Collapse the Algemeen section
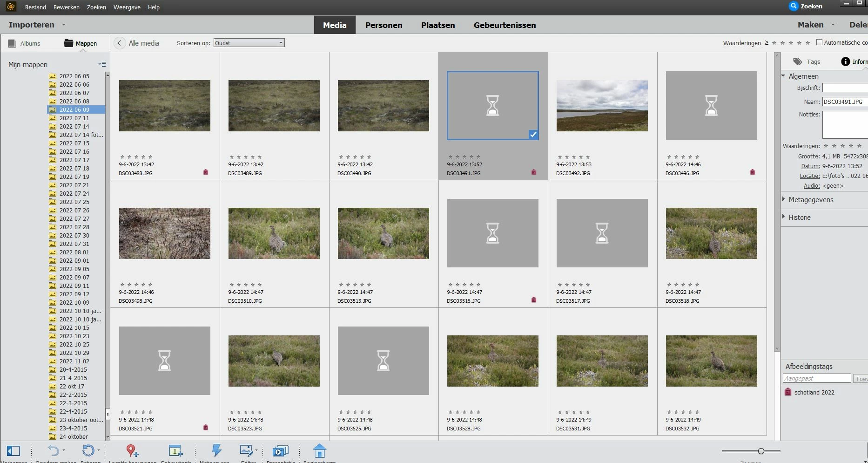 784,76
